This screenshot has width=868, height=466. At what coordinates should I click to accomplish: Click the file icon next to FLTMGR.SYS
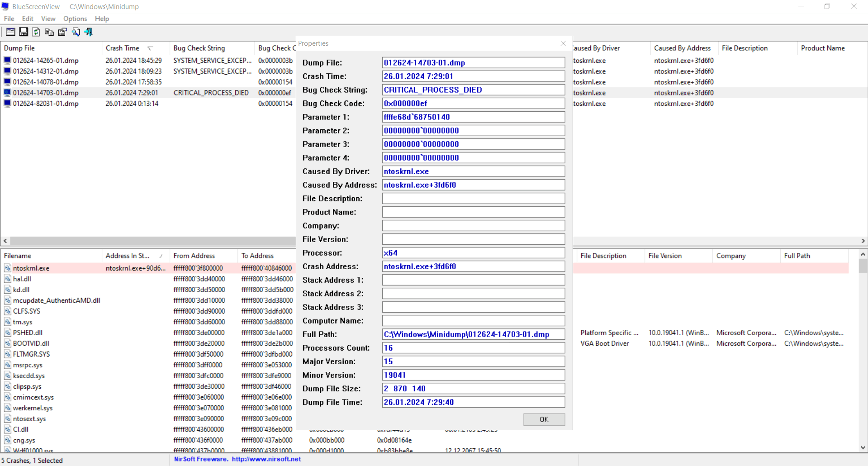[8, 354]
